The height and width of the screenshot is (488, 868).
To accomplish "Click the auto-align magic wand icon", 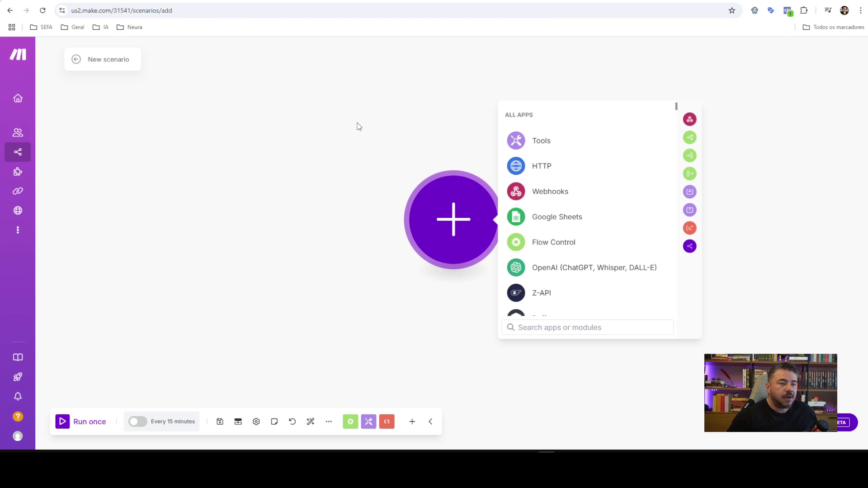I will [311, 422].
